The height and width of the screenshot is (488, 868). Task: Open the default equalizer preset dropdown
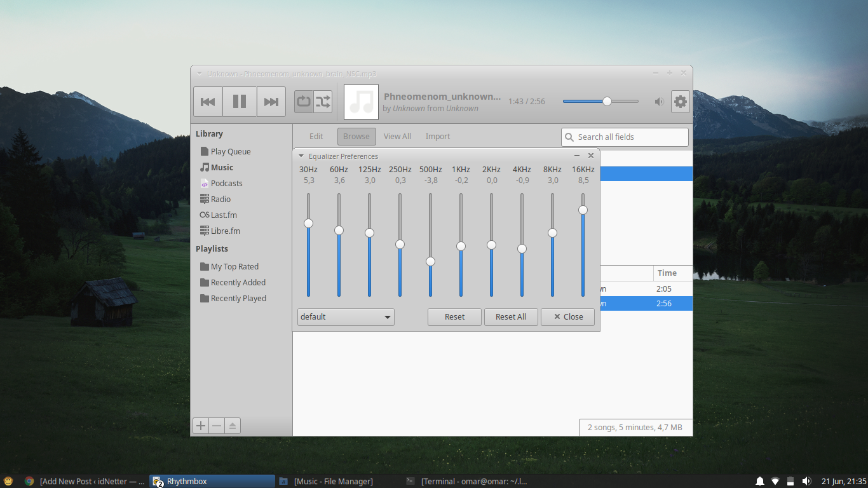345,316
